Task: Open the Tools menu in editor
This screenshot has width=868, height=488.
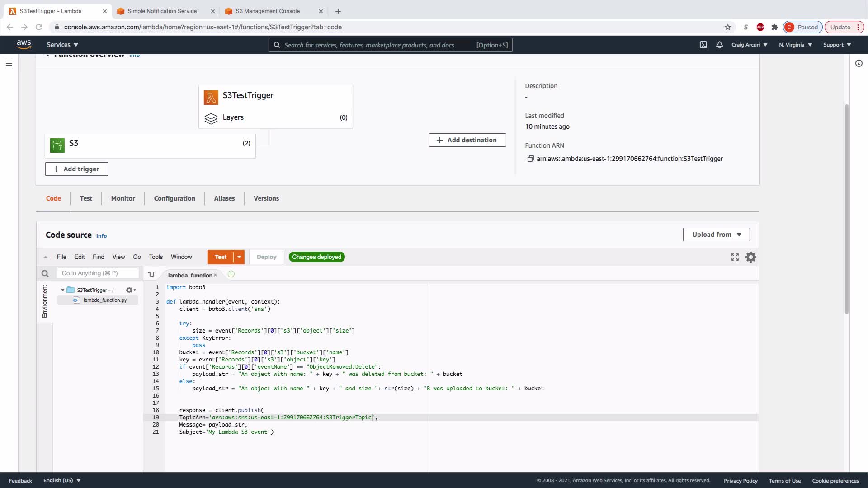Action: point(156,257)
